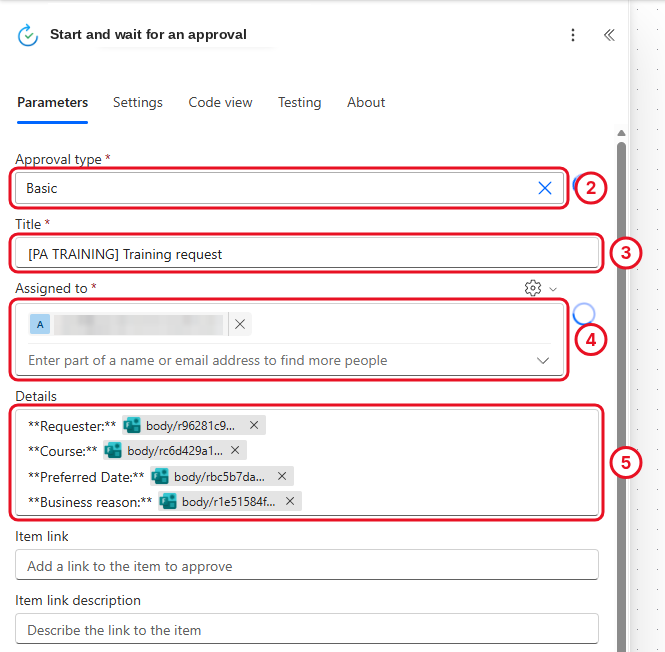
Task: Click the **Business reason:** label text
Action: point(90,501)
